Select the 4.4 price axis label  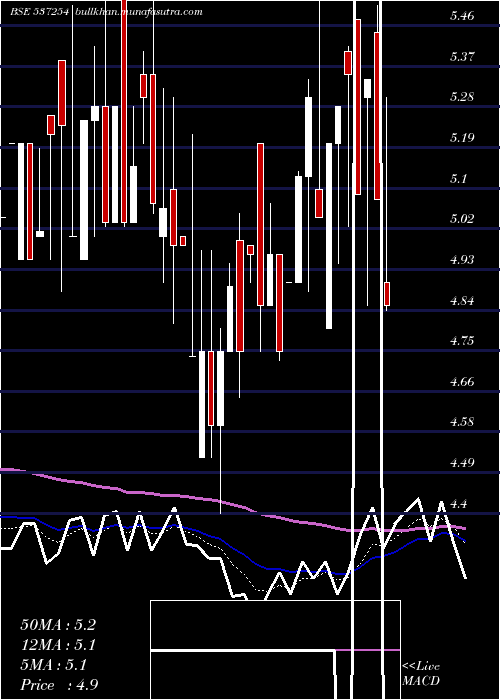point(458,504)
